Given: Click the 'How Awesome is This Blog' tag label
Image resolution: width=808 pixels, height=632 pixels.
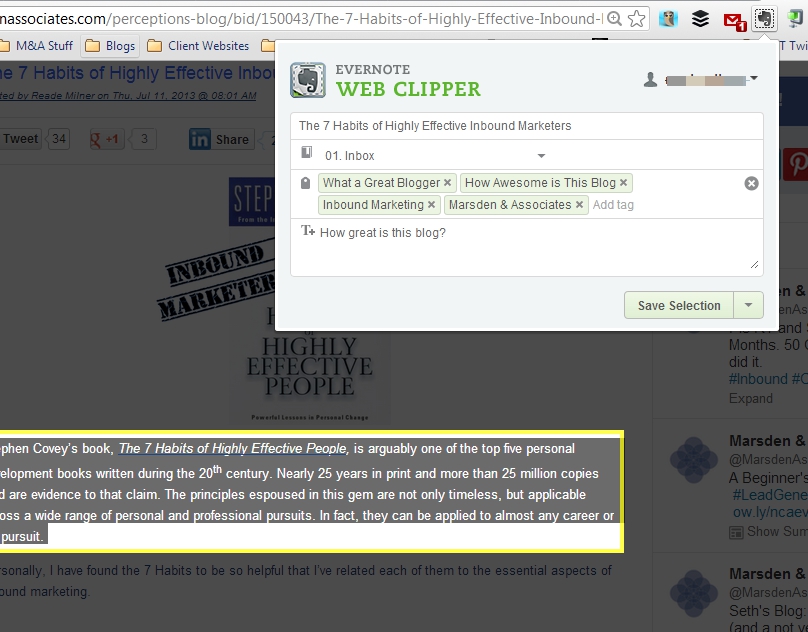Looking at the screenshot, I should pyautogui.click(x=540, y=183).
